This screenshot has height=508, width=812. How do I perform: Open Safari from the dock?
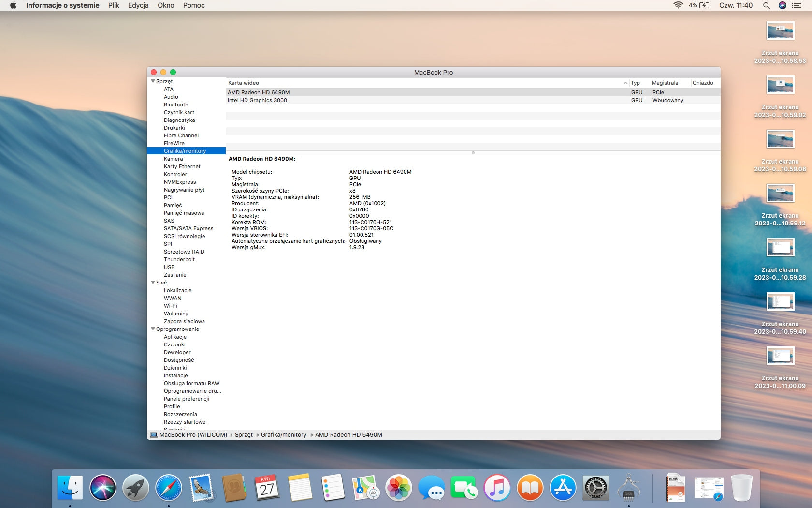point(169,488)
